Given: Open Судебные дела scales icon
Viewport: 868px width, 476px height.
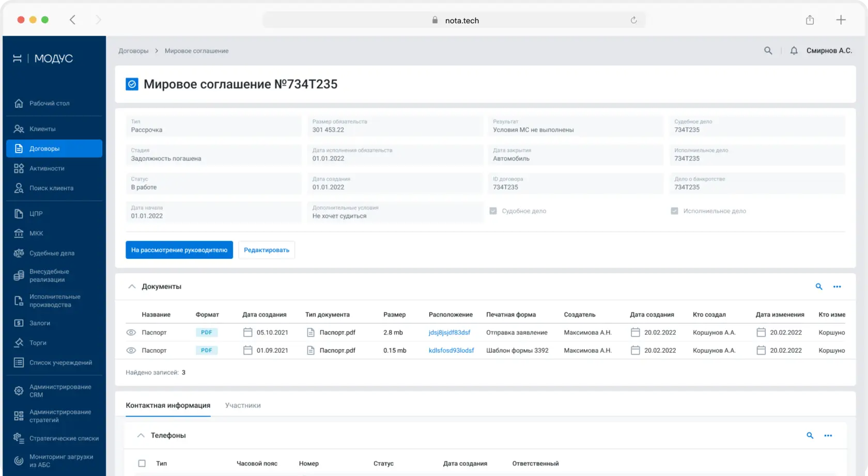Looking at the screenshot, I should 19,253.
